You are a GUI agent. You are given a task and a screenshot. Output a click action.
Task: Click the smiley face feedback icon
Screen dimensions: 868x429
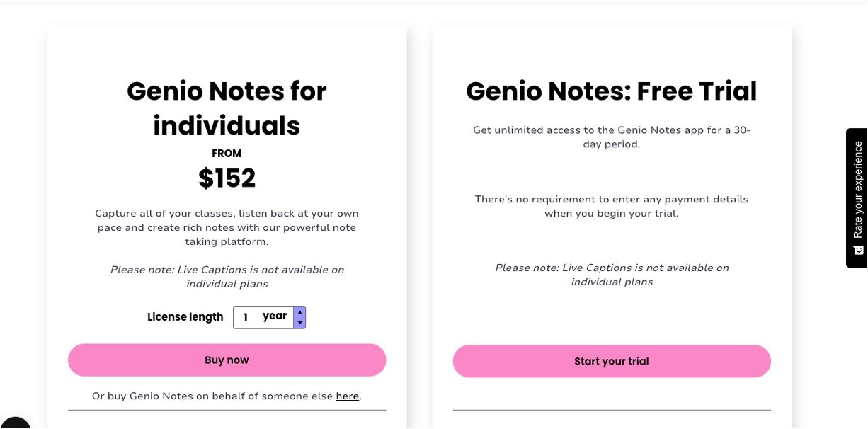click(858, 250)
